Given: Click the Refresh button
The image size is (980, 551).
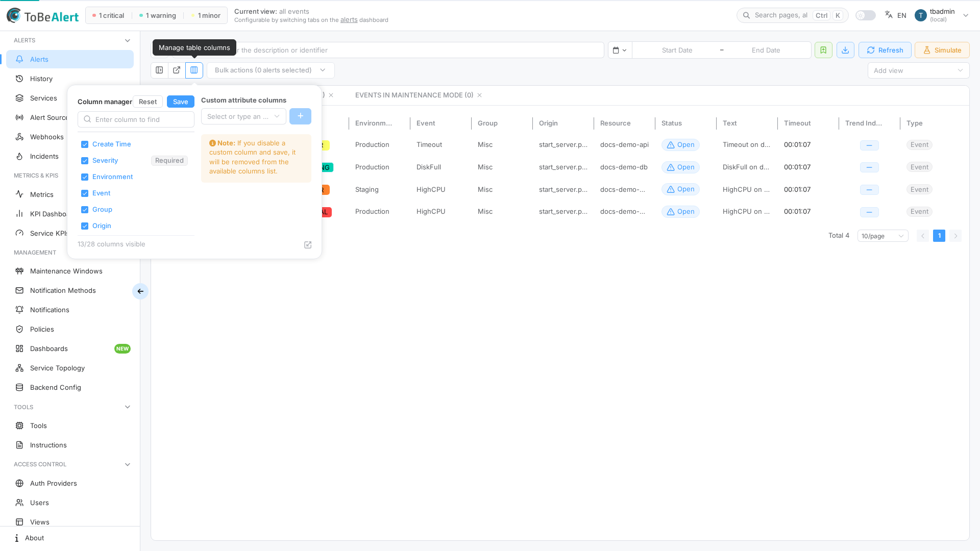Looking at the screenshot, I should click(x=885, y=50).
